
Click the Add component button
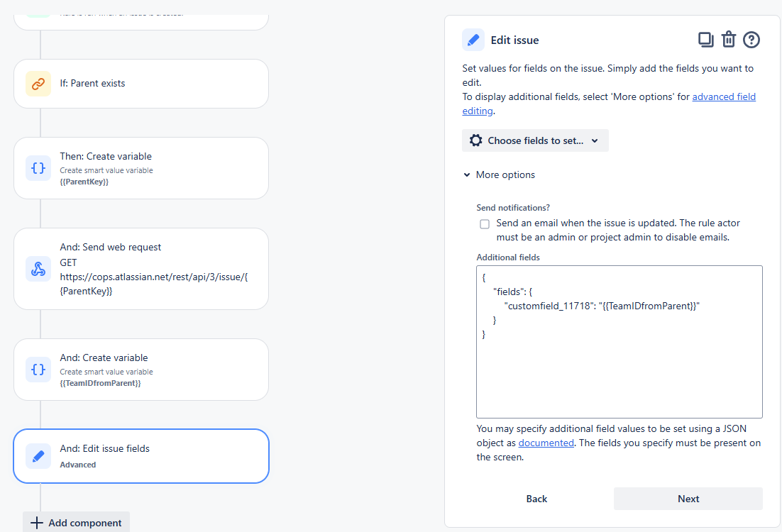(77, 523)
